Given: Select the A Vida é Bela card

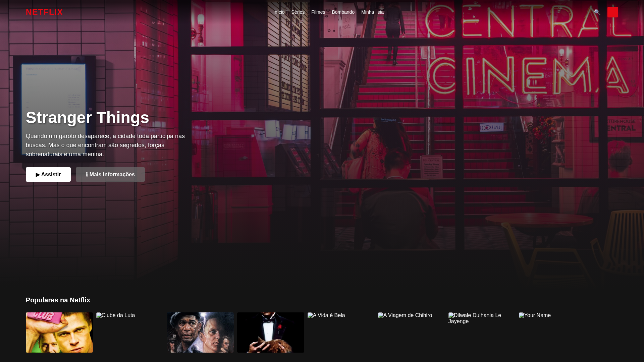Looking at the screenshot, I should pyautogui.click(x=341, y=333).
